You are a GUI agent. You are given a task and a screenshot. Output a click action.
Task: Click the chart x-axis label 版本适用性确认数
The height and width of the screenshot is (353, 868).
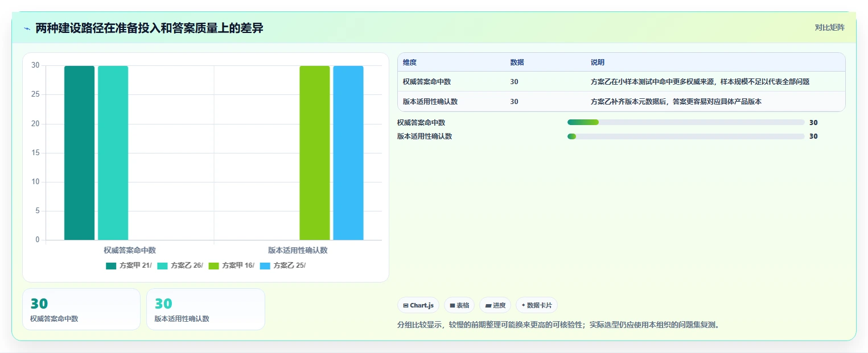pyautogui.click(x=298, y=250)
